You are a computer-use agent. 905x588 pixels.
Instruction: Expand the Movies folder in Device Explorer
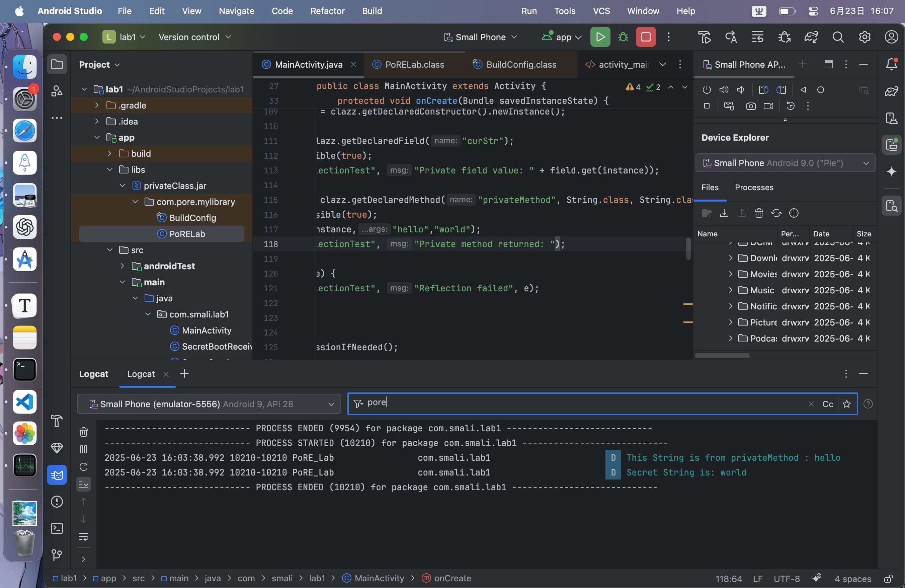731,274
